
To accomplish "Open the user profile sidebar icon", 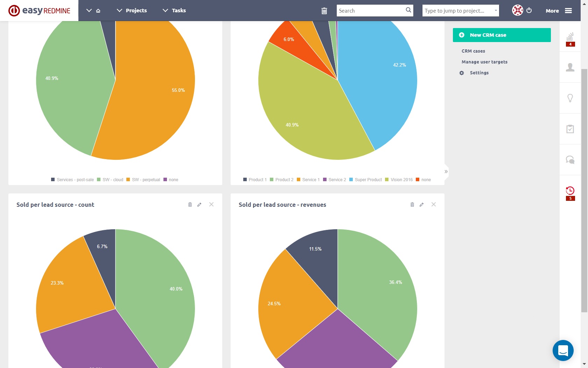I will click(570, 67).
